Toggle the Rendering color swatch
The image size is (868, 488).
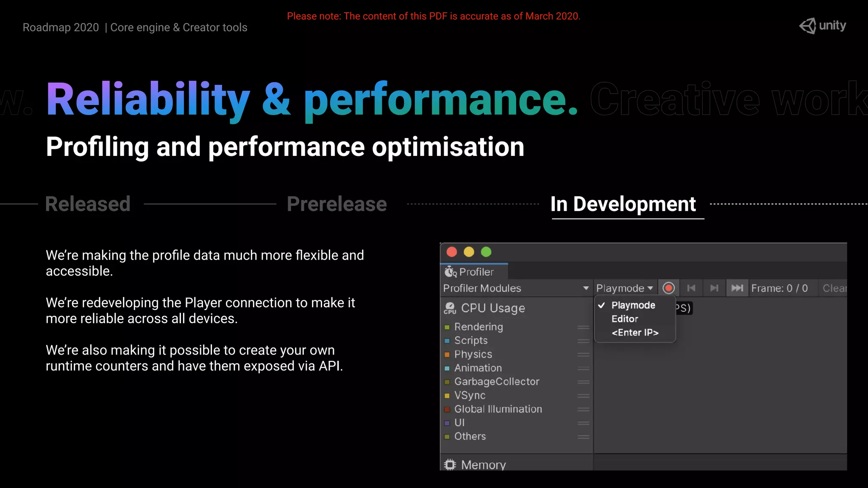pyautogui.click(x=447, y=327)
